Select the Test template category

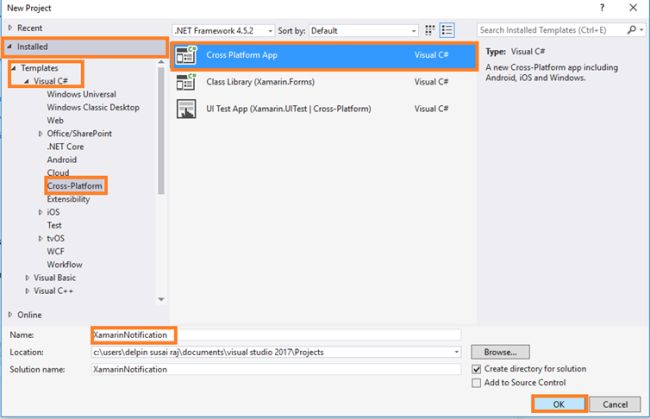54,225
